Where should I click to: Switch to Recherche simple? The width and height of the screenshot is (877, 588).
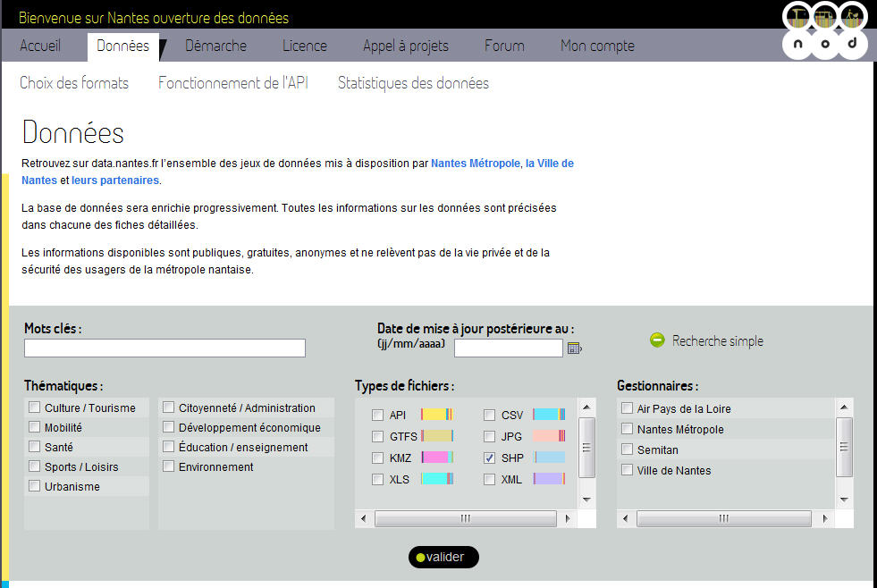point(718,340)
